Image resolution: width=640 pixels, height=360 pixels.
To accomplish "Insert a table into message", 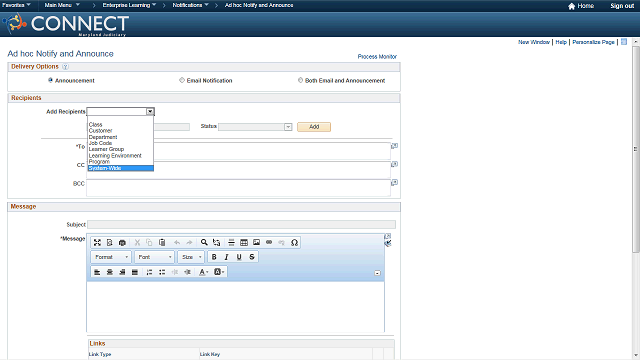I will tap(244, 242).
